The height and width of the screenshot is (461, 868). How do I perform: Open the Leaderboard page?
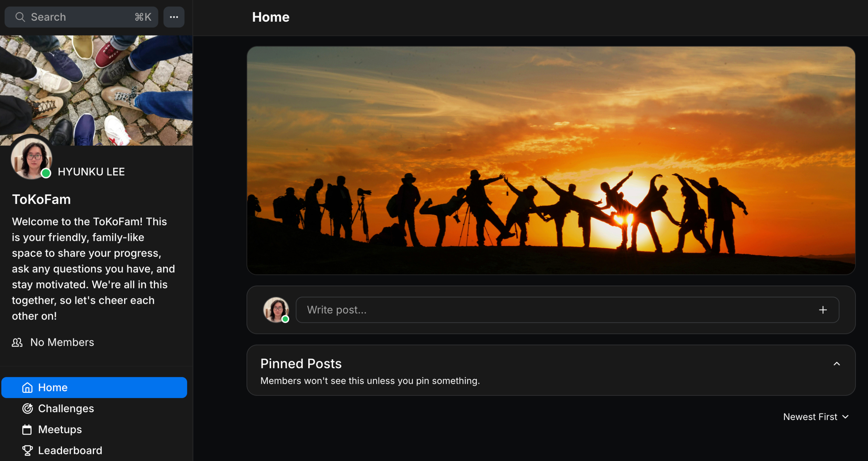pos(70,450)
